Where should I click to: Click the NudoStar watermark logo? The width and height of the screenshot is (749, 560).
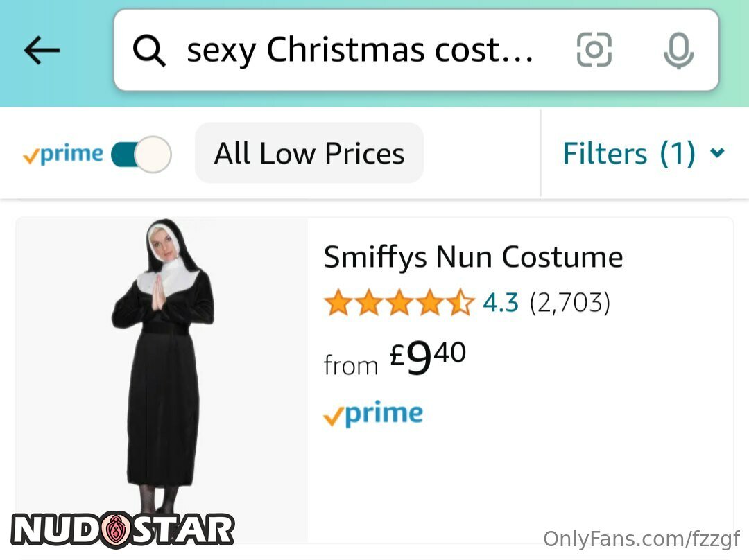click(x=123, y=530)
